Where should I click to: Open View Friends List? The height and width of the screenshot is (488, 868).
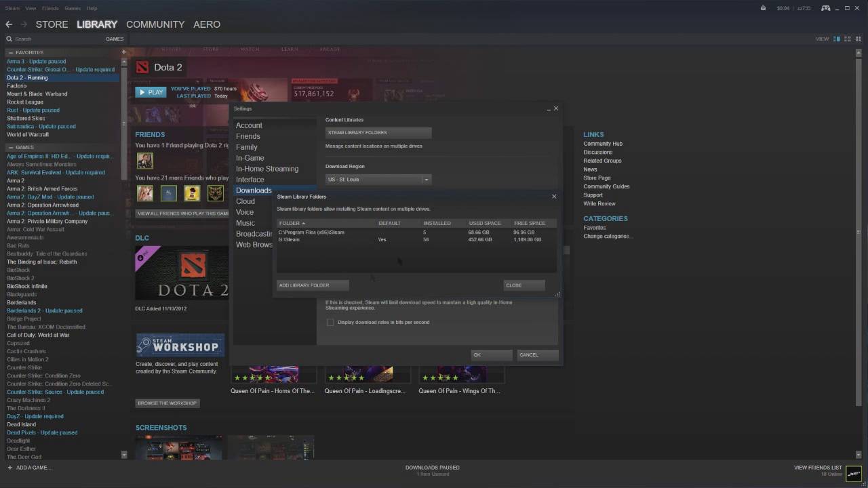[818, 468]
